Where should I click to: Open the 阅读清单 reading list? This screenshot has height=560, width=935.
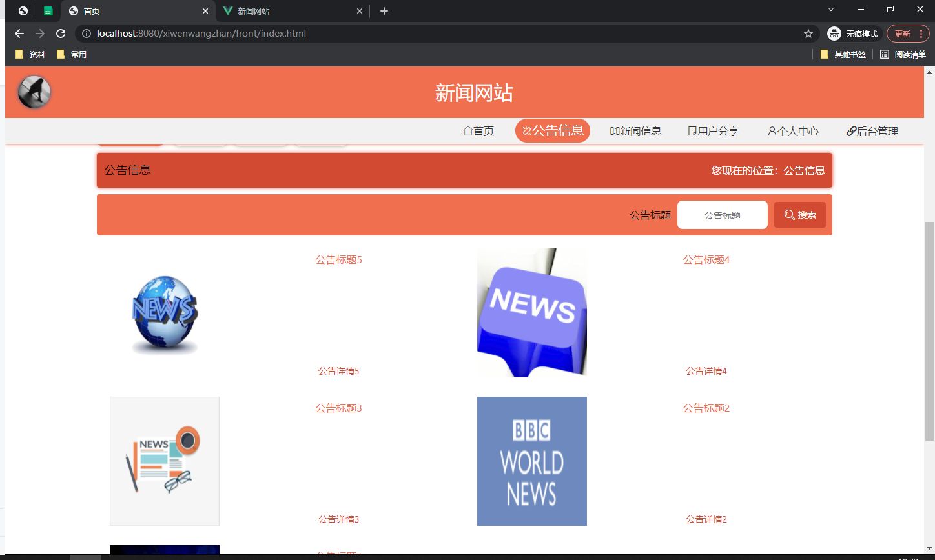click(x=903, y=55)
